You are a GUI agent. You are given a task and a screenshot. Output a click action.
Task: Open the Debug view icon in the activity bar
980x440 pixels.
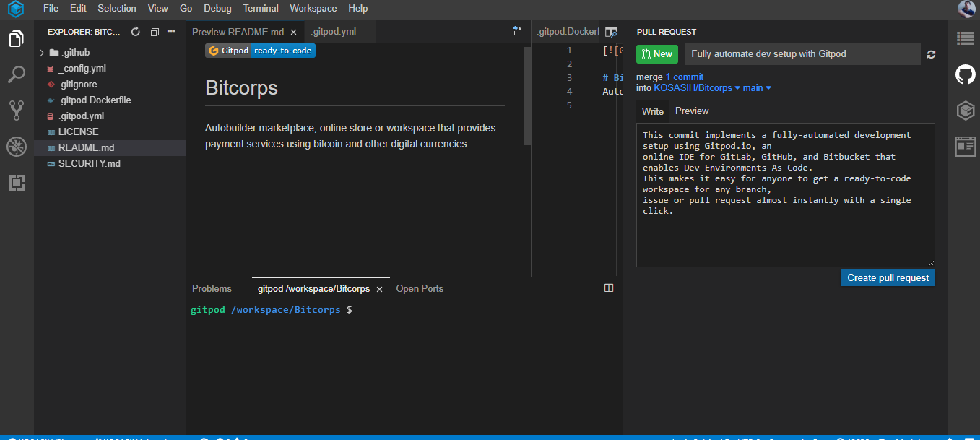click(x=16, y=147)
